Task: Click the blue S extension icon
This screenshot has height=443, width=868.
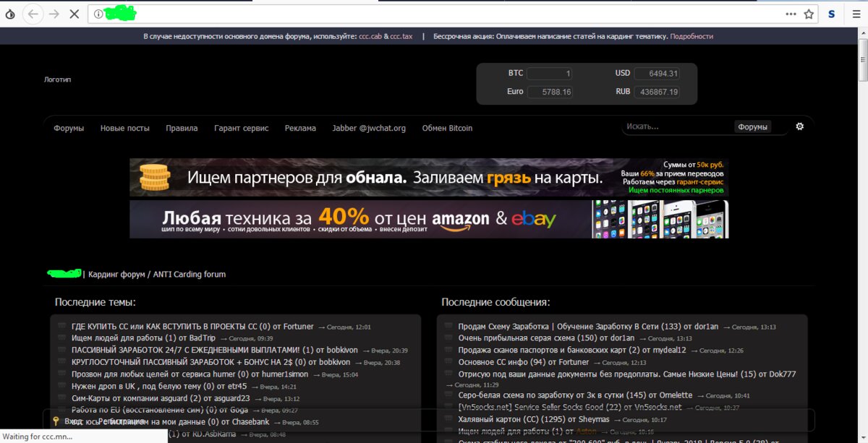Action: (x=831, y=14)
